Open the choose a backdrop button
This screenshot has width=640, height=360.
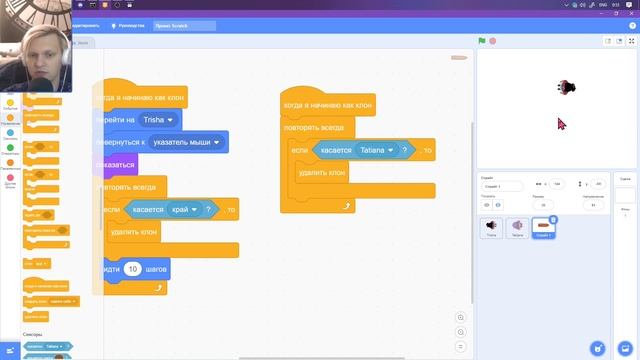[625, 349]
